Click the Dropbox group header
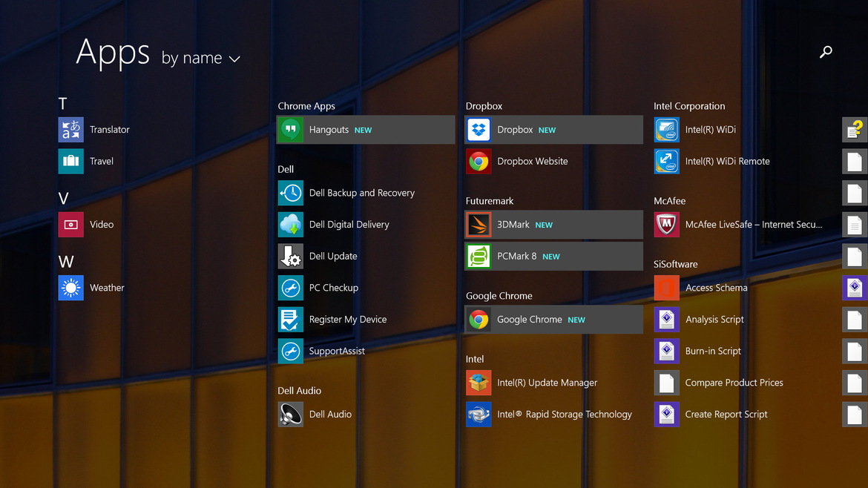Viewport: 868px width, 488px height. pos(484,106)
